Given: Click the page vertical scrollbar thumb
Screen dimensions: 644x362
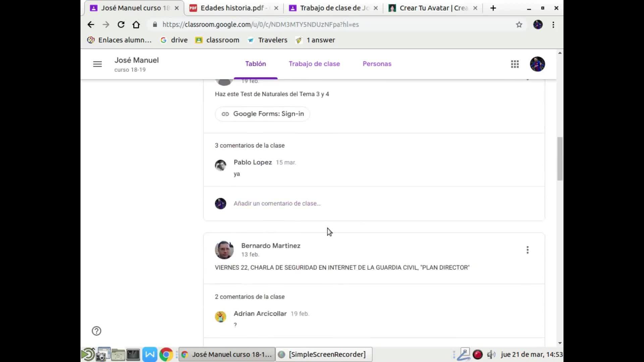Looking at the screenshot, I should 559,158.
